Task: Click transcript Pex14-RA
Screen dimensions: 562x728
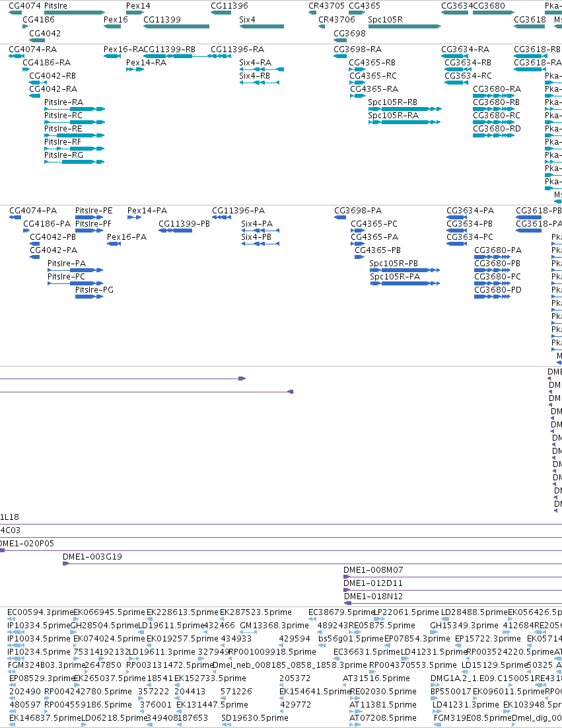Action: point(146,62)
